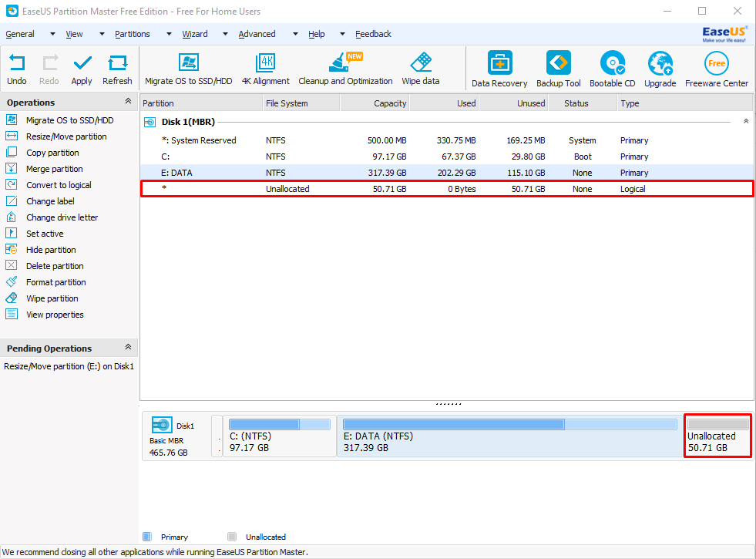This screenshot has width=756, height=559.
Task: Sort by File System column header
Action: [302, 103]
